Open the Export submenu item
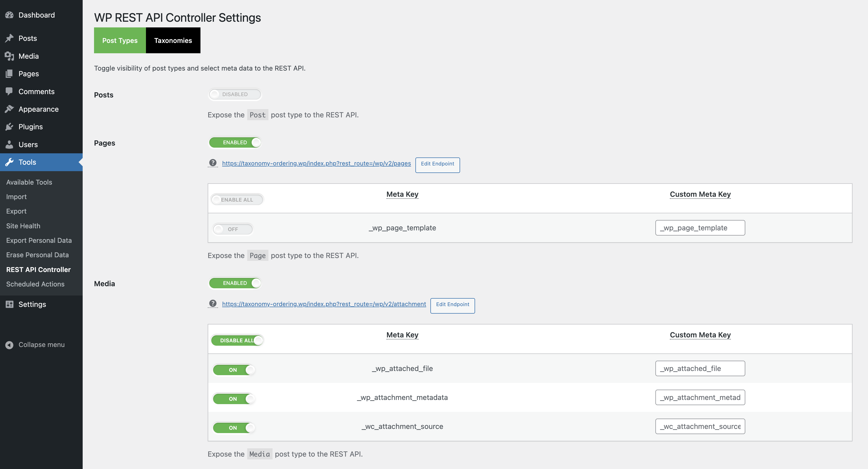Viewport: 868px width, 469px height. coord(16,211)
